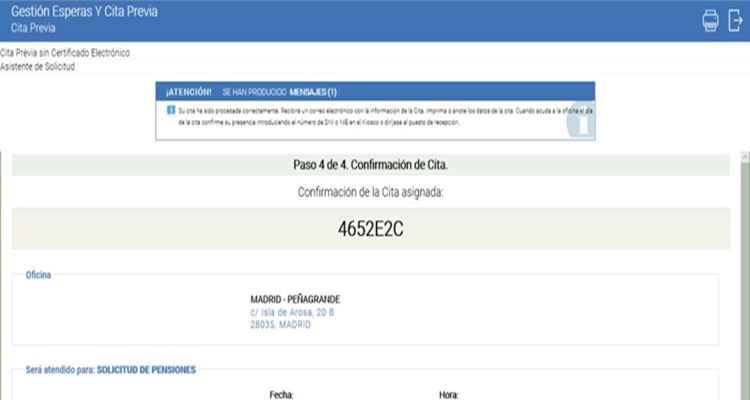Click the exit/logout icon in the header
This screenshot has height=400, width=750.
tap(734, 20)
